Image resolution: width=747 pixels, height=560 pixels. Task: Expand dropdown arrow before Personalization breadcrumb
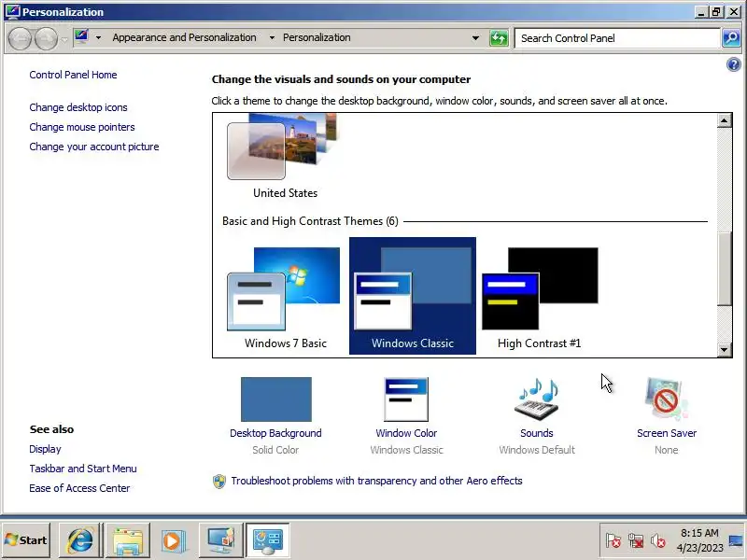click(272, 37)
